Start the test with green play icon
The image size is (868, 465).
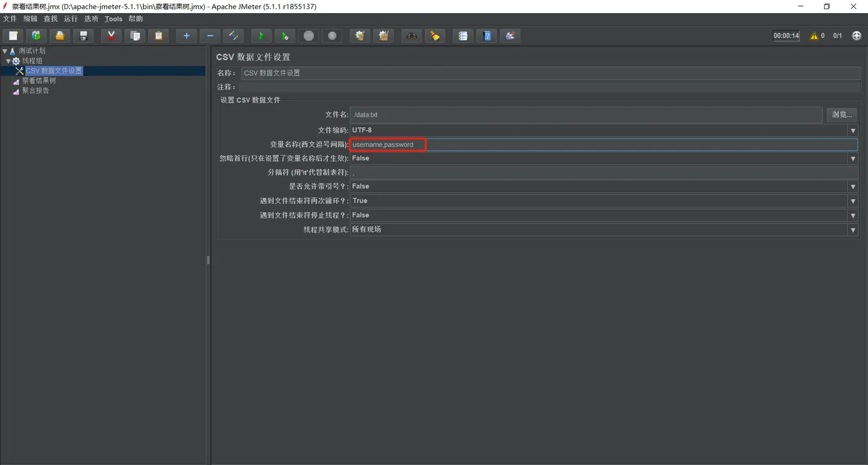tap(261, 36)
